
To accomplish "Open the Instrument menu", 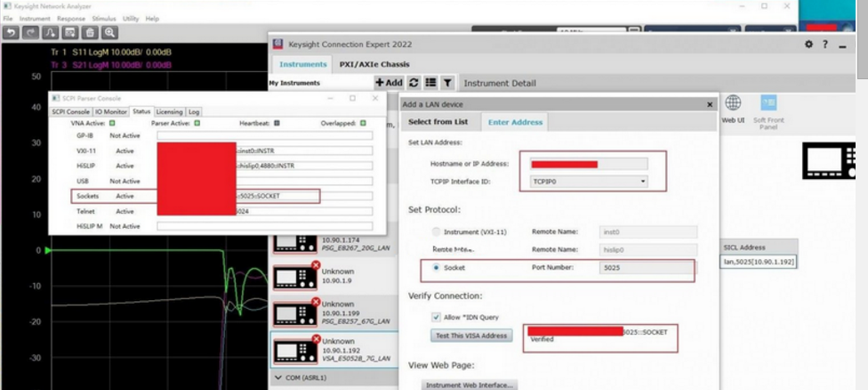I will (35, 19).
